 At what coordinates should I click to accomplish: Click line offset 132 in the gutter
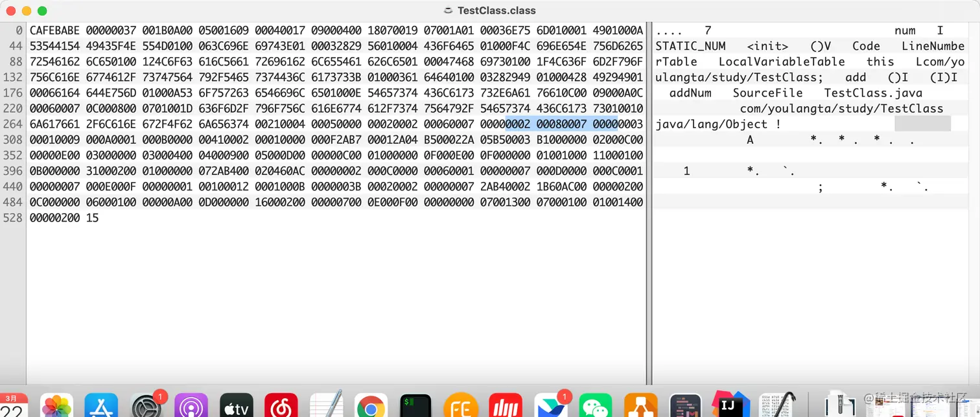point(13,77)
